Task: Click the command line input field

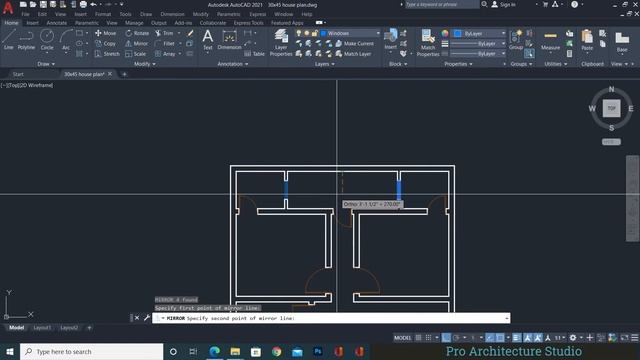Action: (331, 318)
